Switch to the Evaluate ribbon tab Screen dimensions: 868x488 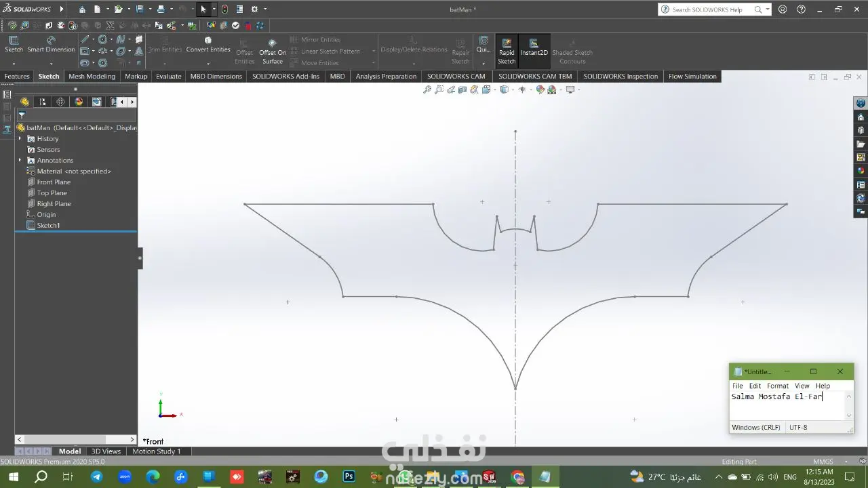pos(168,76)
